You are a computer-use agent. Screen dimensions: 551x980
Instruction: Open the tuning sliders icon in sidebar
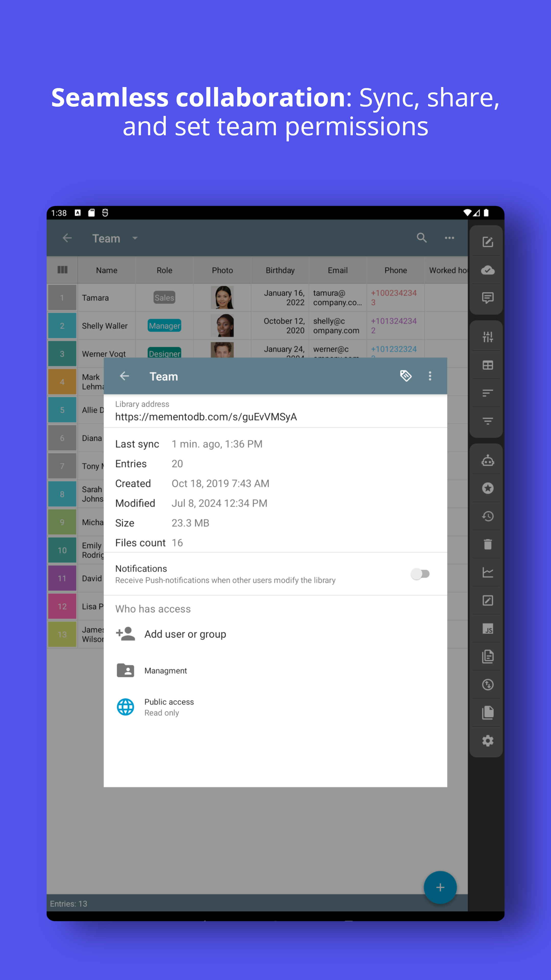[487, 337]
